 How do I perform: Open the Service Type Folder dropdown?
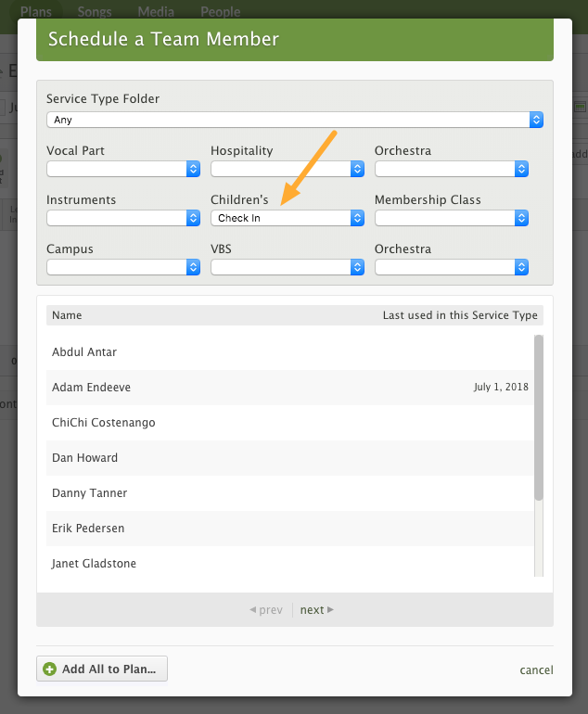295,120
